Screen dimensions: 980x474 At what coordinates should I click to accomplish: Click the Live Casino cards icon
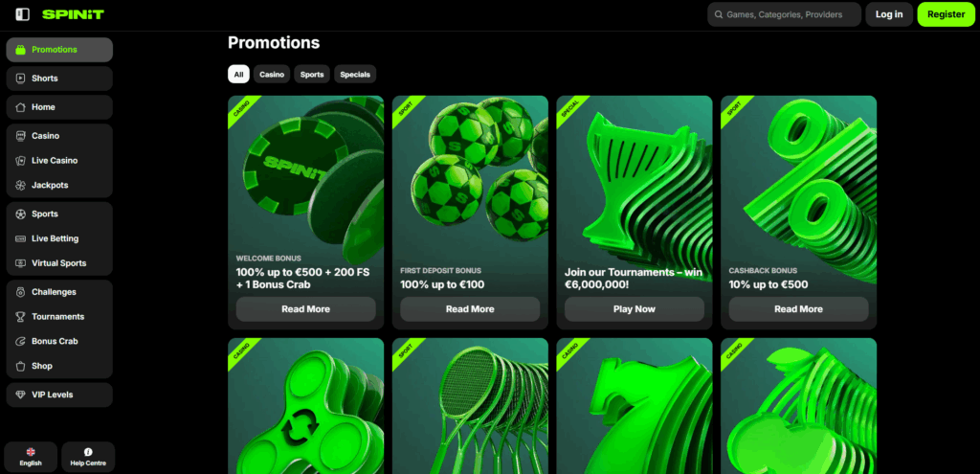pos(21,161)
